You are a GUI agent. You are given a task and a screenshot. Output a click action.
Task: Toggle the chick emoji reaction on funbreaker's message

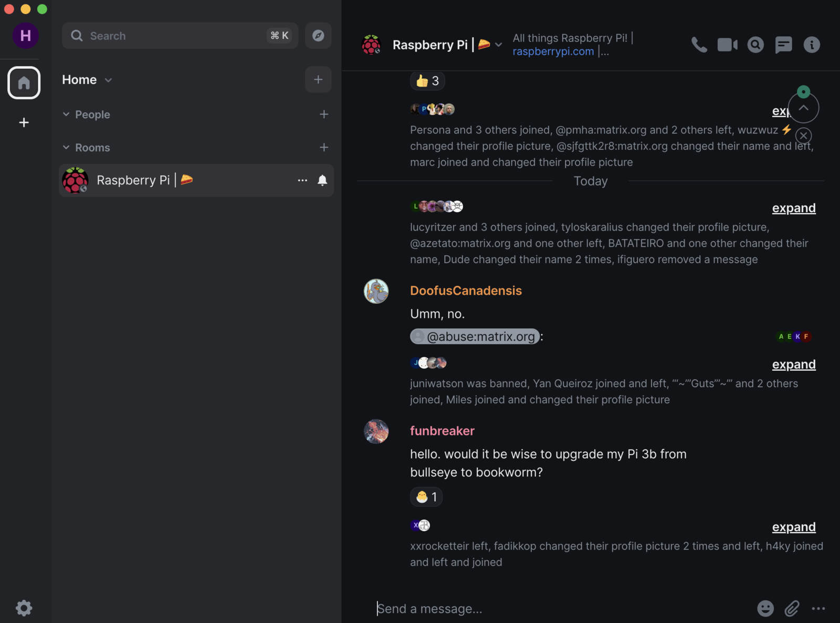click(x=426, y=497)
